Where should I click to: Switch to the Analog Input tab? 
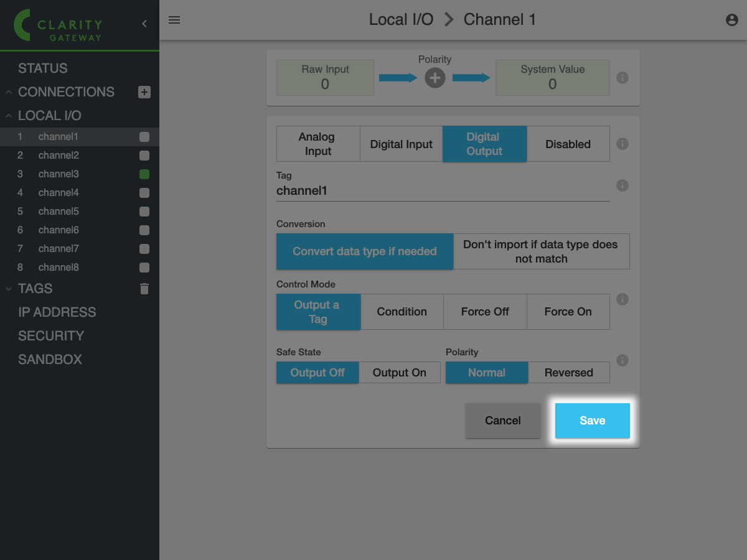[318, 144]
